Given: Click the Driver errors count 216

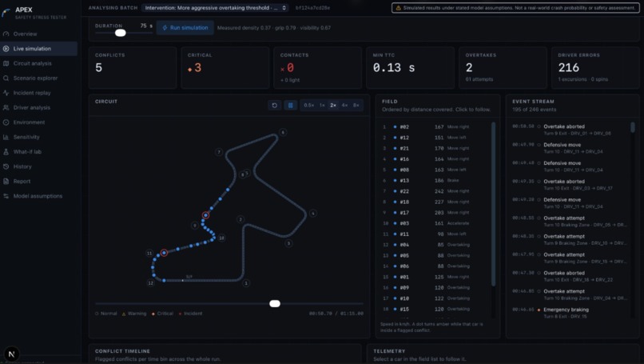Looking at the screenshot, I should click(568, 68).
